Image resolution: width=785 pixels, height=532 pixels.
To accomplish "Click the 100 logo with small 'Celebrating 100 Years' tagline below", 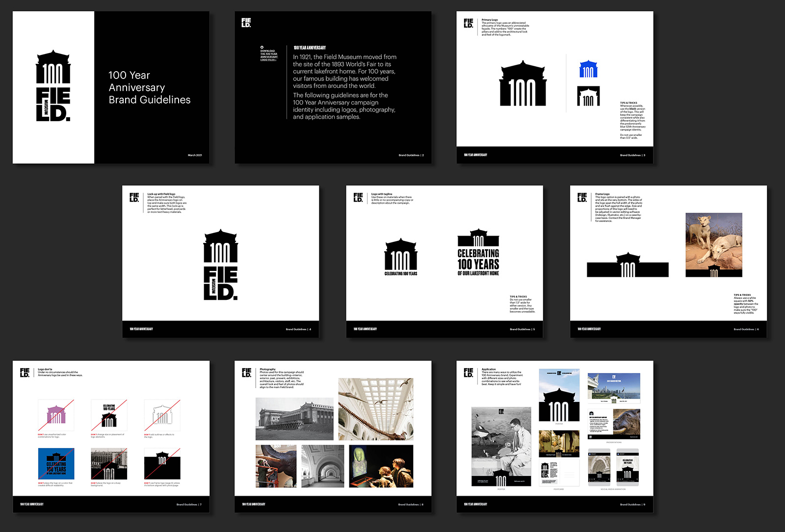I will (401, 257).
